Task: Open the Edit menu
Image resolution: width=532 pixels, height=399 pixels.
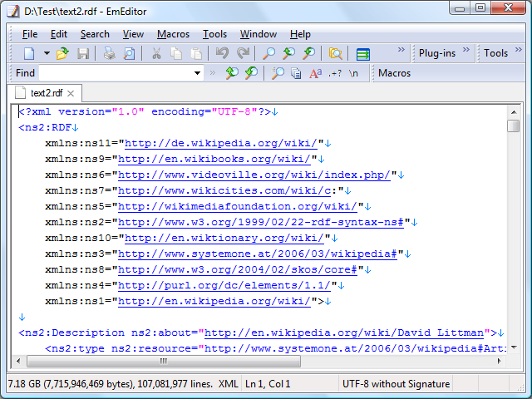Action: point(59,34)
